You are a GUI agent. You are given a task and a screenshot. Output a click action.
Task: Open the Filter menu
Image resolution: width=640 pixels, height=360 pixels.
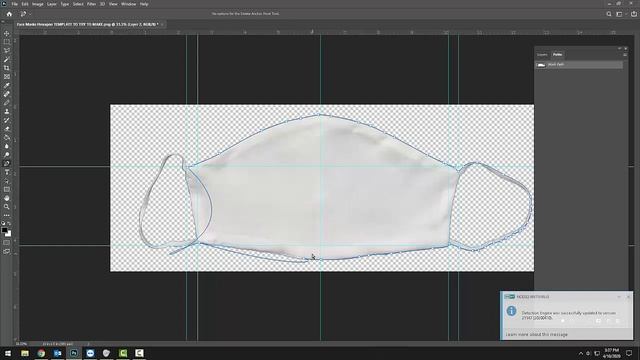click(91, 4)
